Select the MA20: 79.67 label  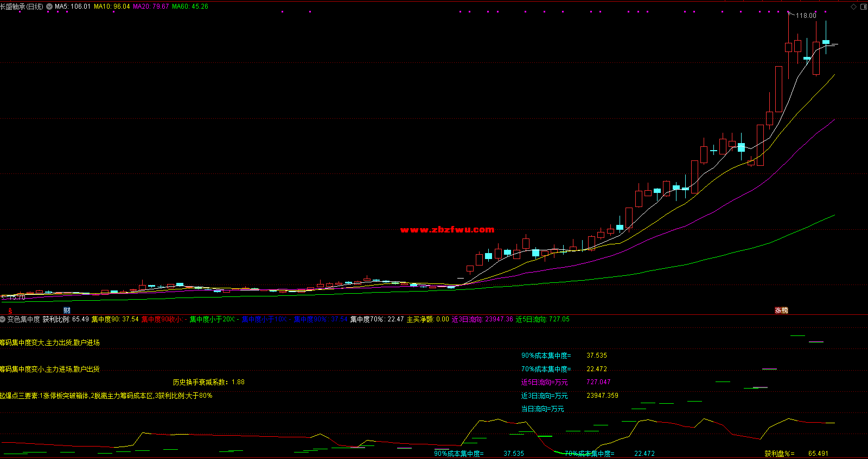point(151,7)
